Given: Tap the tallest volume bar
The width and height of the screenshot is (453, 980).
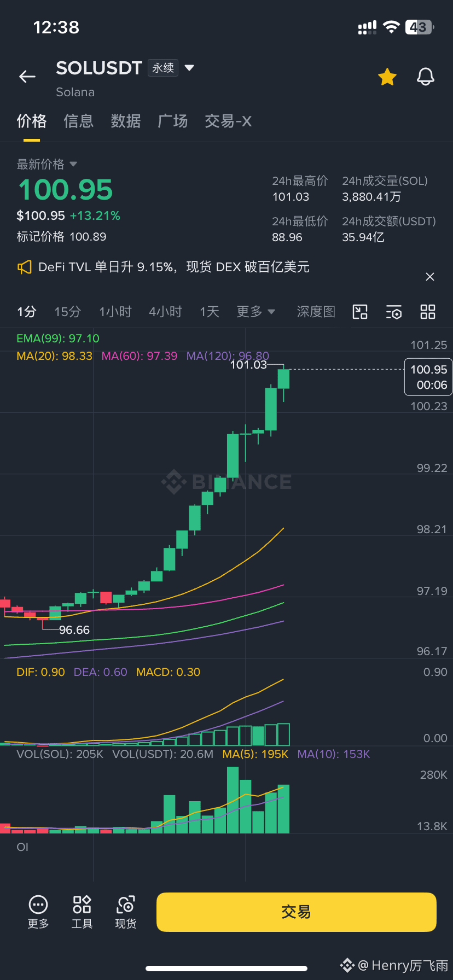Looking at the screenshot, I should click(233, 800).
